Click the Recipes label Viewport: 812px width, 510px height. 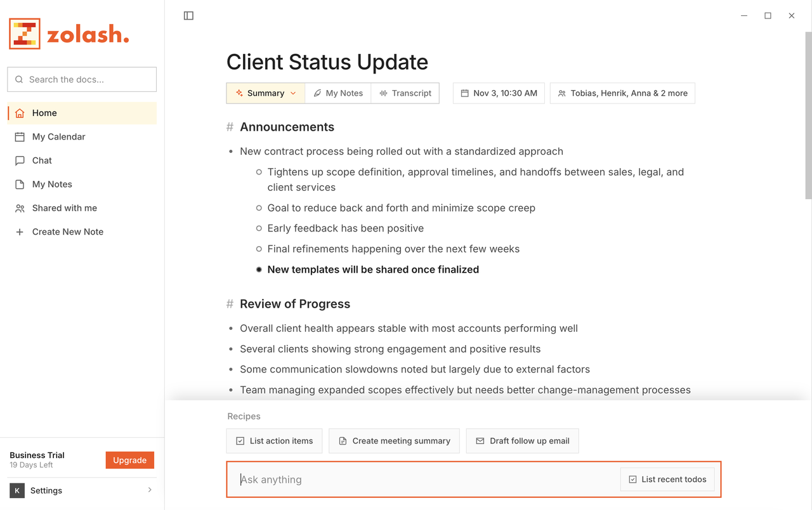point(244,417)
